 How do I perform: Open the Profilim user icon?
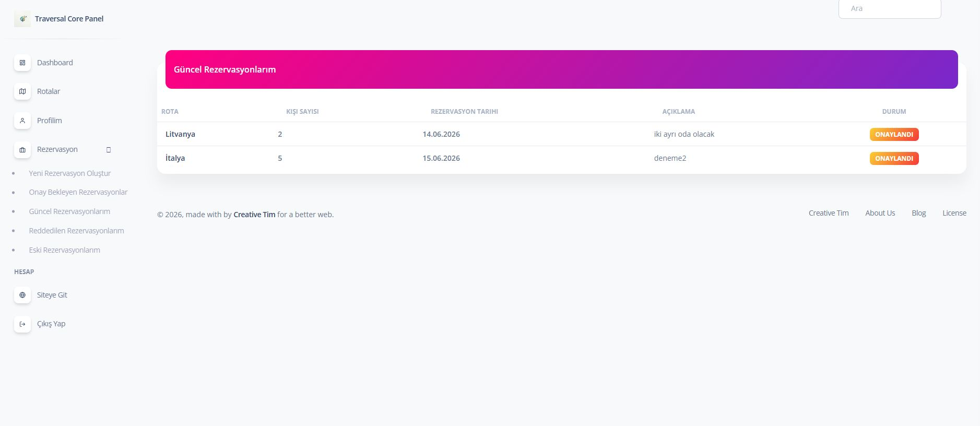point(22,121)
